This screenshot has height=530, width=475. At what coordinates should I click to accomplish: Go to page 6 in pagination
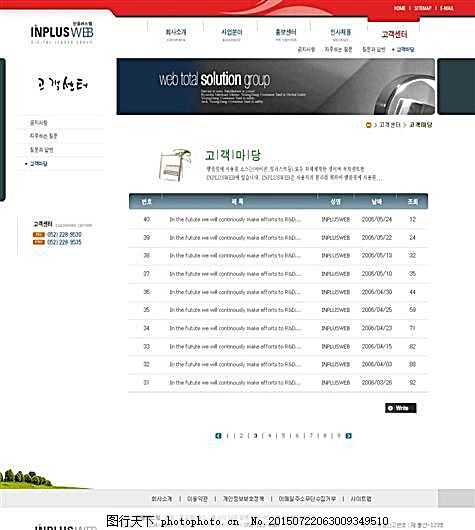(x=297, y=436)
